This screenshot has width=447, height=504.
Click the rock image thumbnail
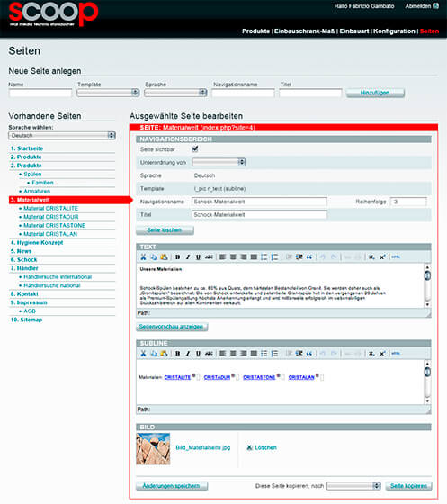(x=153, y=449)
